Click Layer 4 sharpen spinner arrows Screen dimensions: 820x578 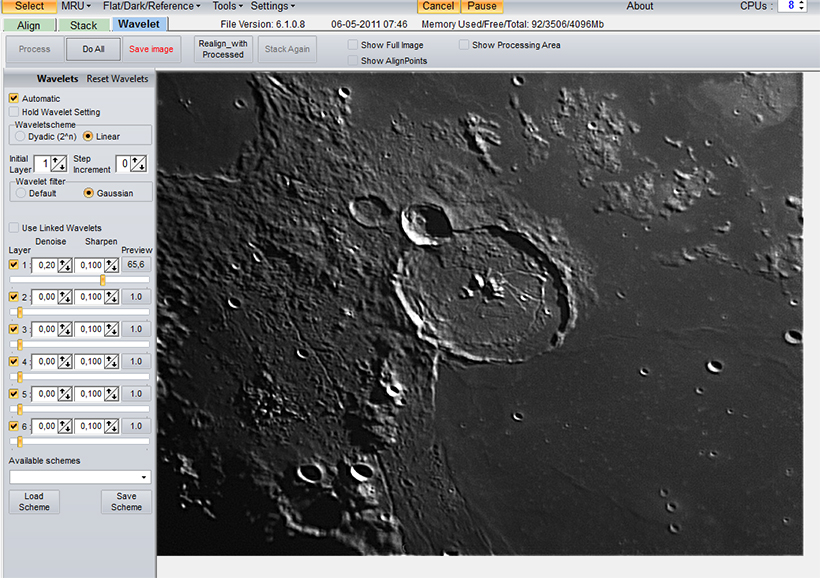point(111,362)
